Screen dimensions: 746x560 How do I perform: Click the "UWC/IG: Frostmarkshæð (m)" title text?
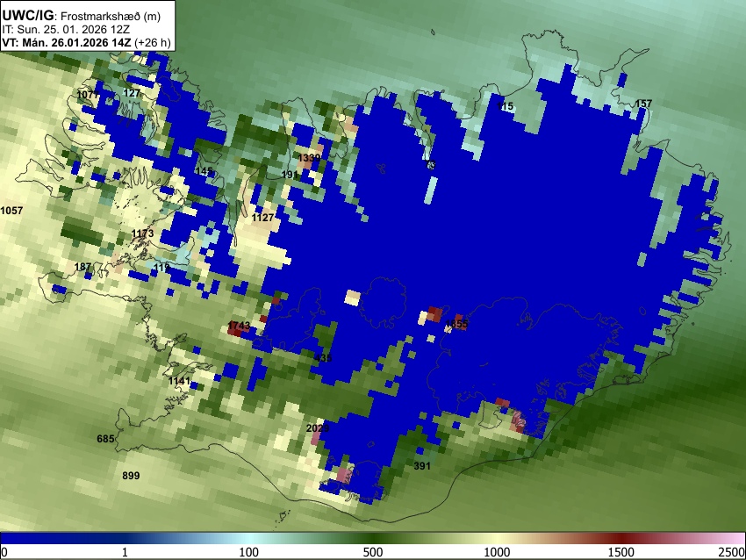(x=82, y=16)
